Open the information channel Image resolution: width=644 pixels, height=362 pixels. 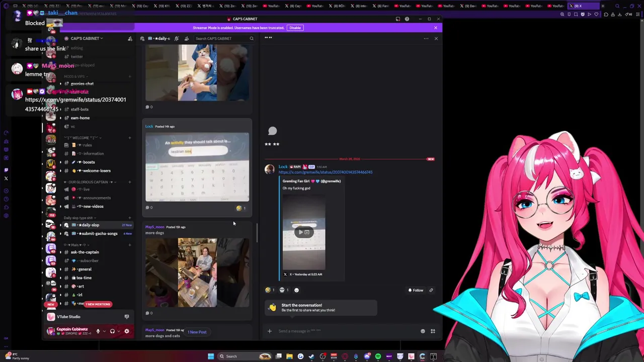point(93,153)
